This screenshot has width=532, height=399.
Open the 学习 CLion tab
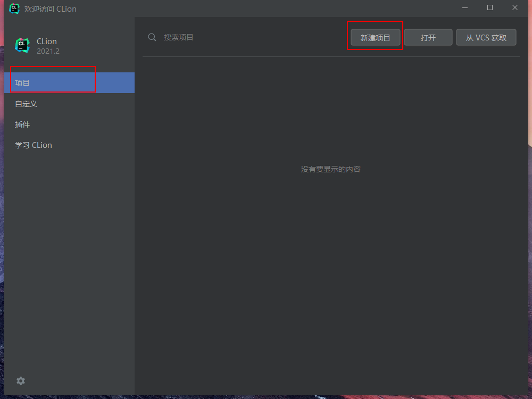coord(69,145)
